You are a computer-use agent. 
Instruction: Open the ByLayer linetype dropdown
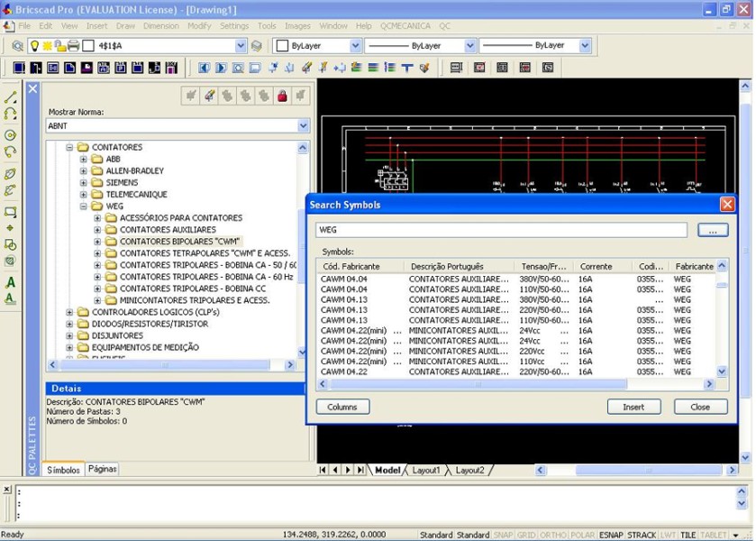tap(470, 45)
